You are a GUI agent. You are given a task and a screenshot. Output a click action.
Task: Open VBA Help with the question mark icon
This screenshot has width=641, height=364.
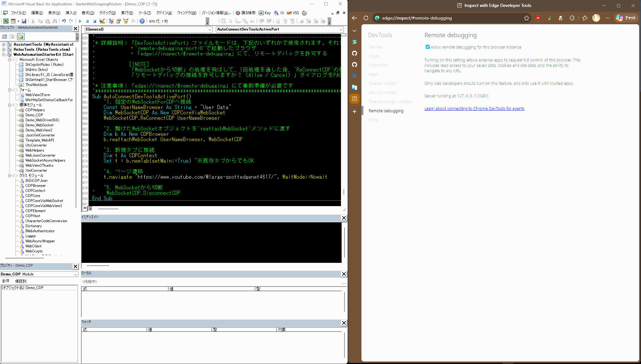[x=142, y=21]
